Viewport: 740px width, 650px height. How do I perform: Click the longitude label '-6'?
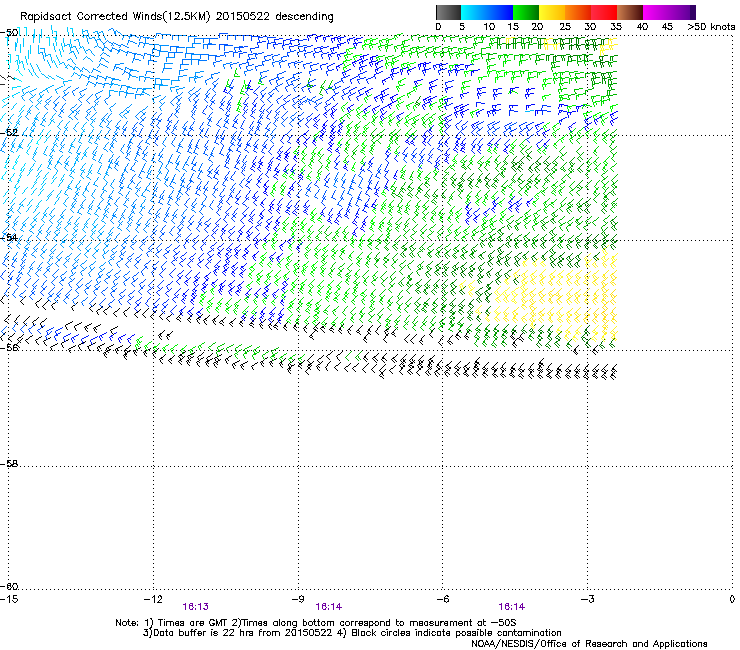tap(442, 599)
